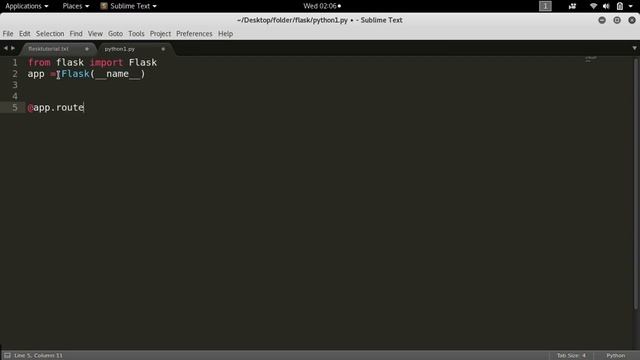Change the Tab Size: 4 setting

pyautogui.click(x=571, y=356)
